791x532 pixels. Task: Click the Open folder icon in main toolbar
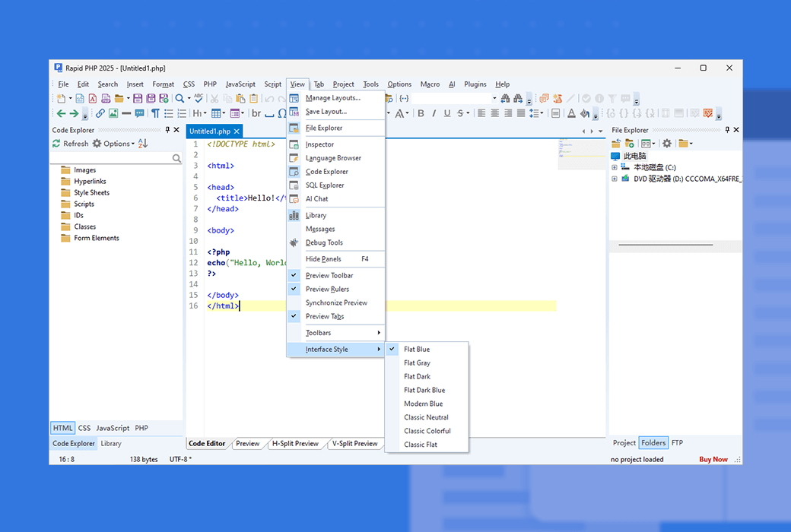point(119,98)
